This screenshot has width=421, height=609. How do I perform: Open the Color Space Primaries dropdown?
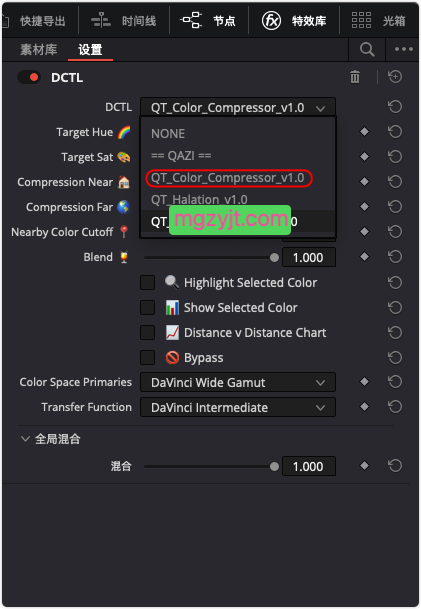238,383
